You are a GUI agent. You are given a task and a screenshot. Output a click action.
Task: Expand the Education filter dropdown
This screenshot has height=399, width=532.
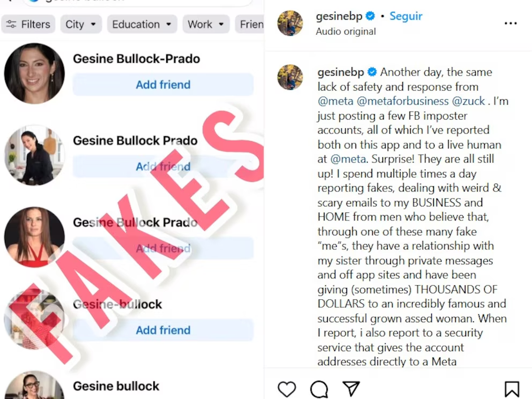pos(142,24)
